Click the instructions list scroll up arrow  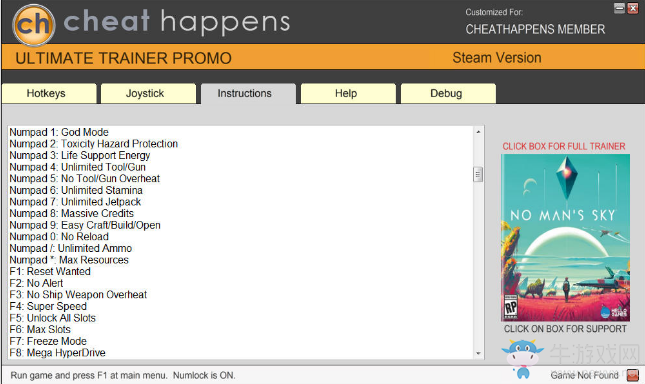(478, 132)
